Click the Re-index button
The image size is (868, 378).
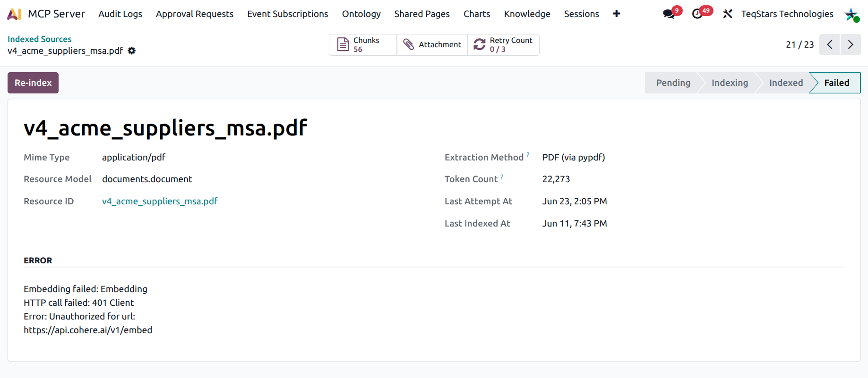(33, 83)
